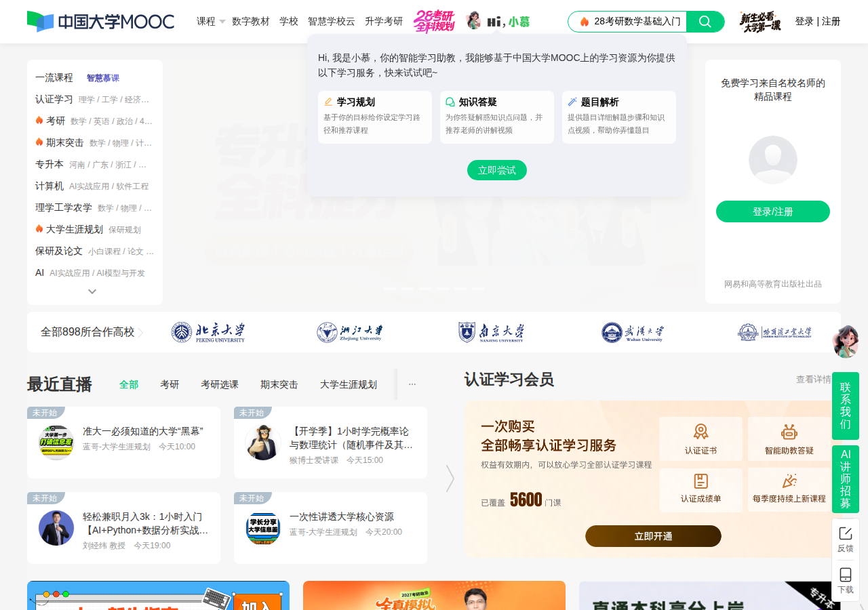Click the 联系我们 side button
868x610 pixels.
point(846,406)
